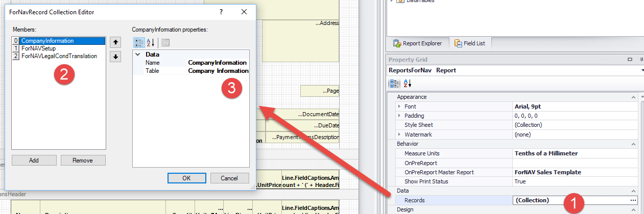
Task: Switch to the Field List tab
Action: [470, 43]
